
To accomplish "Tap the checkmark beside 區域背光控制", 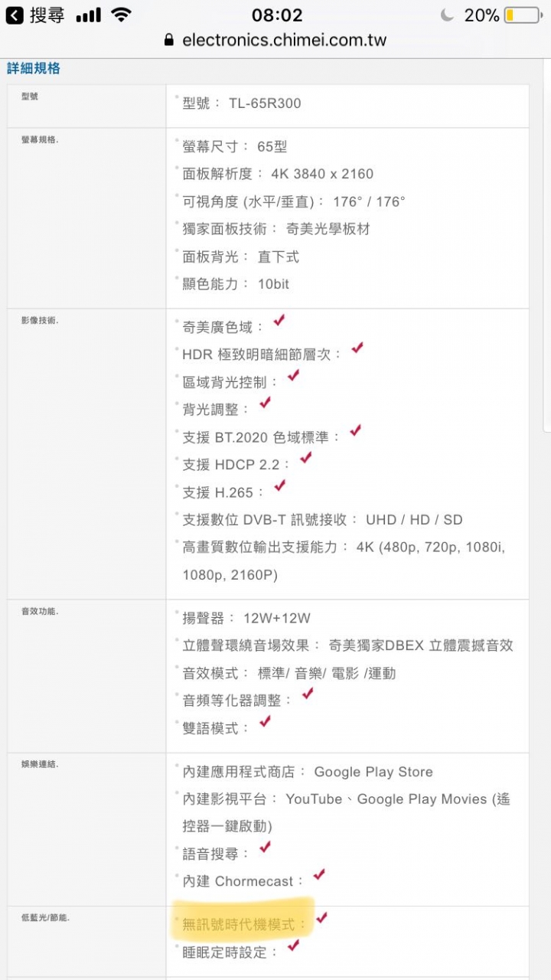I will pyautogui.click(x=293, y=375).
